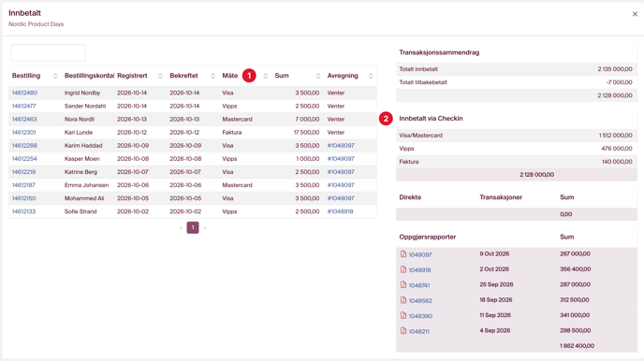644x361 pixels.
Task: Open settlement report 1048211 link
Action: point(419,331)
